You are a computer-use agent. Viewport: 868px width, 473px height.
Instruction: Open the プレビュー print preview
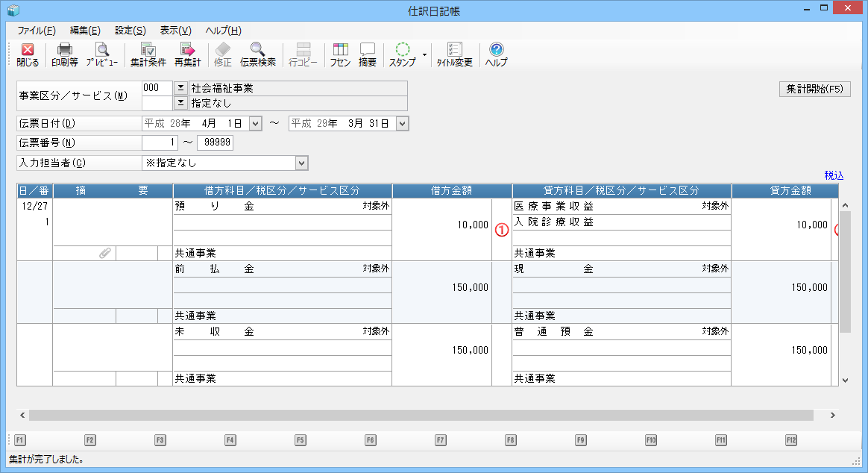click(x=101, y=55)
